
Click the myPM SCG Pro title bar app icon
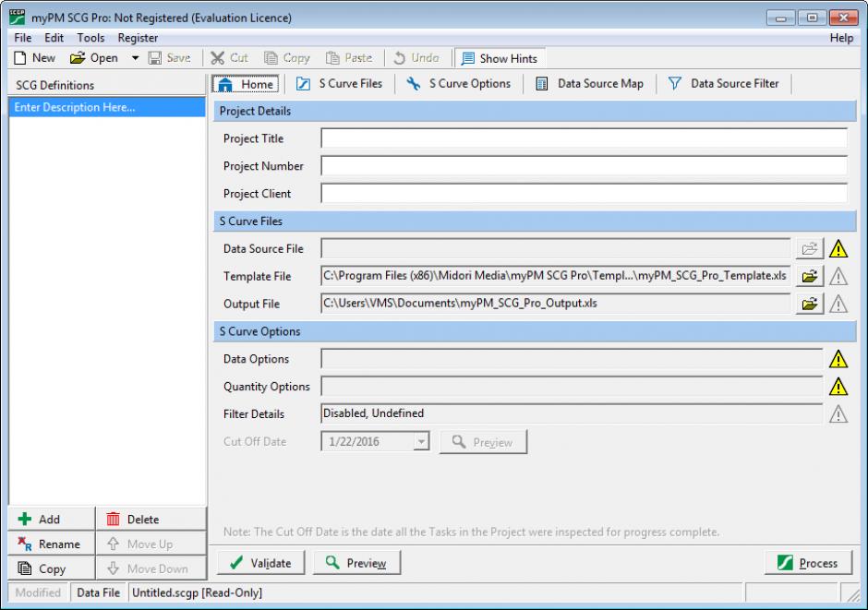click(18, 18)
